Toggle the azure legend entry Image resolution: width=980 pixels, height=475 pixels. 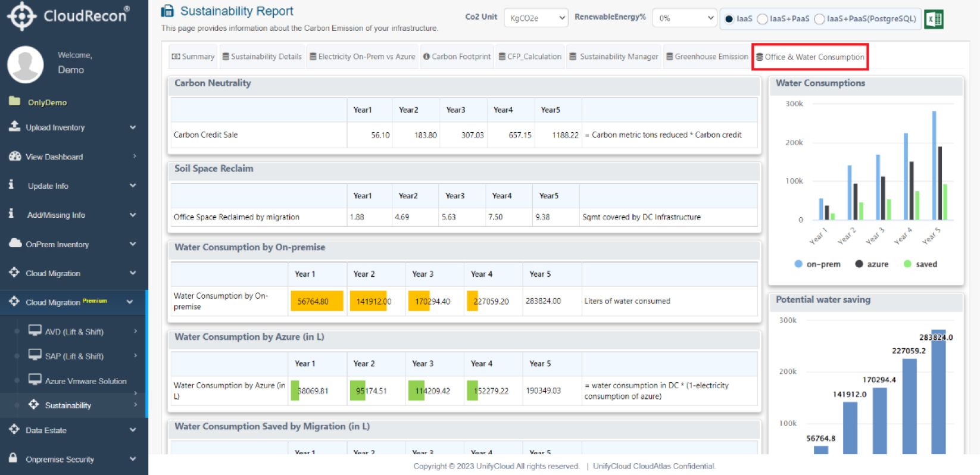click(872, 264)
